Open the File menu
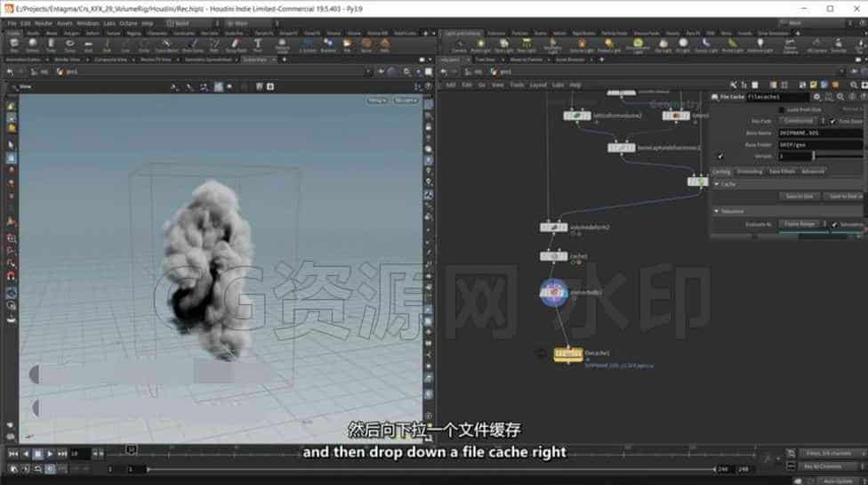The height and width of the screenshot is (485, 868). click(12, 23)
